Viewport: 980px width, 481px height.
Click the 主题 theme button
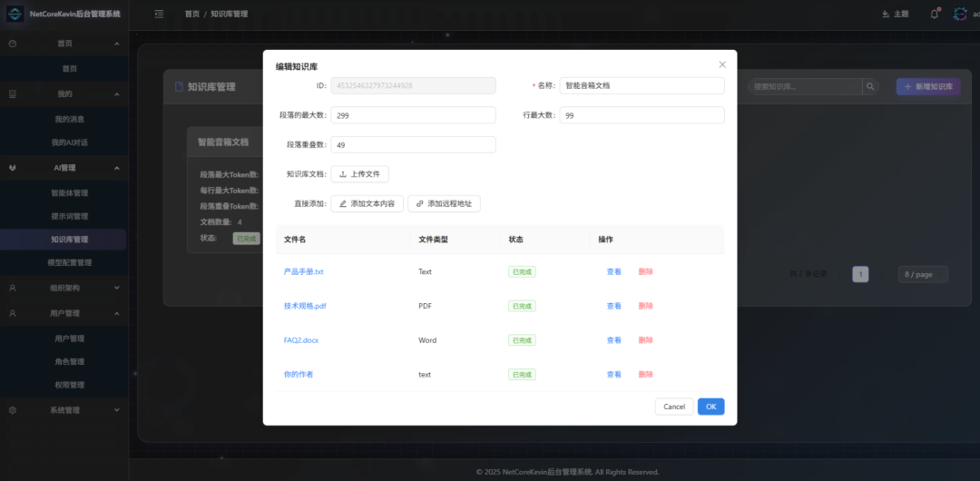pos(895,14)
